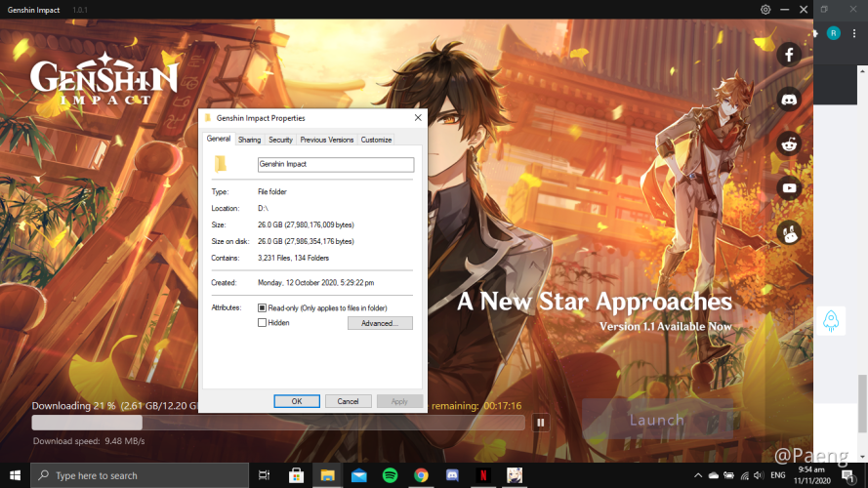The width and height of the screenshot is (868, 488).
Task: Click the Chrome extensions puzzle icon
Action: tap(816, 33)
